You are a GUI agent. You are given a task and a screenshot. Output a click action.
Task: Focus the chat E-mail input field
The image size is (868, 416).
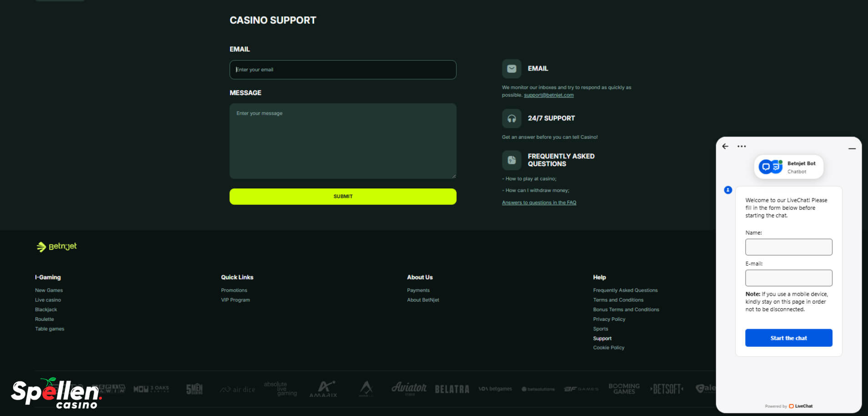click(x=788, y=278)
